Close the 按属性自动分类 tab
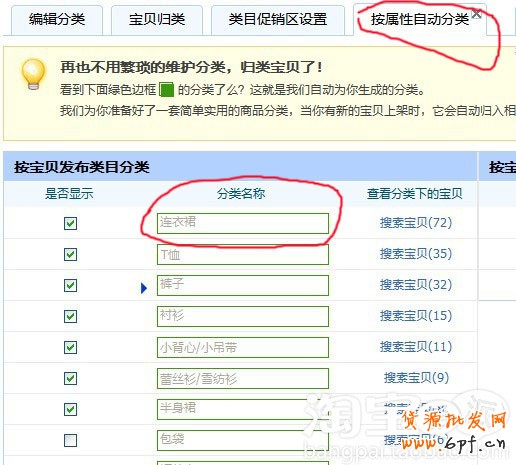Viewport: 516px width, 465px height. coord(476,14)
